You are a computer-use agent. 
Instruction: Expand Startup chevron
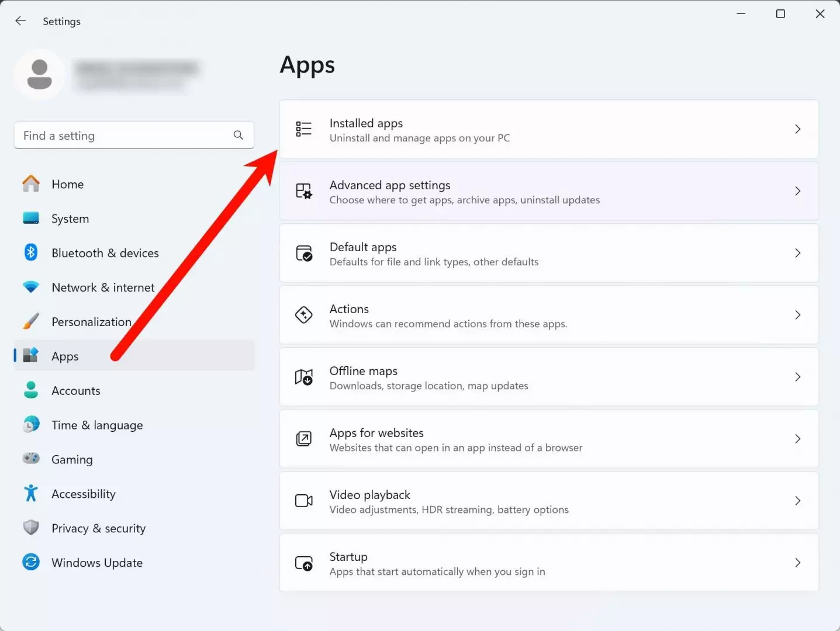[x=798, y=563]
